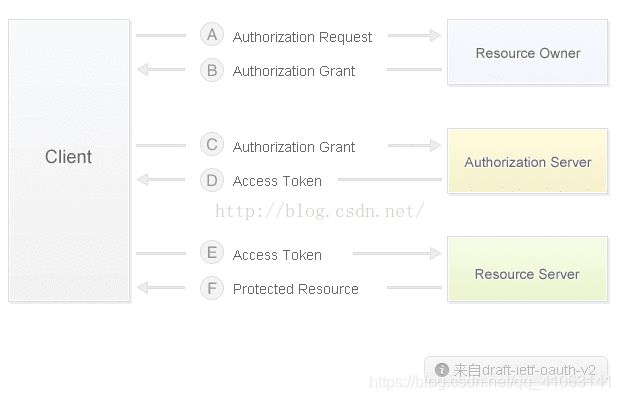Click the arrowhead pointing to Resource Owner
The image size is (620, 400).
tap(435, 35)
